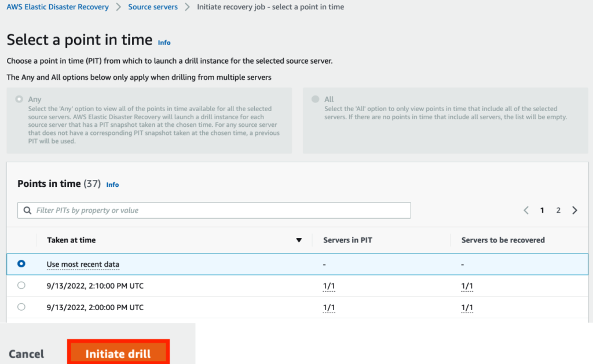This screenshot has width=593, height=364.
Task: Click the previous page left chevron
Action: (x=526, y=210)
